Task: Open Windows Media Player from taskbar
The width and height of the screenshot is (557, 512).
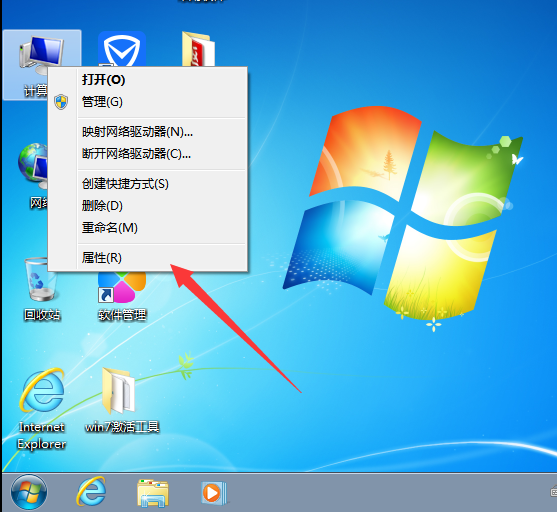Action: click(x=213, y=493)
